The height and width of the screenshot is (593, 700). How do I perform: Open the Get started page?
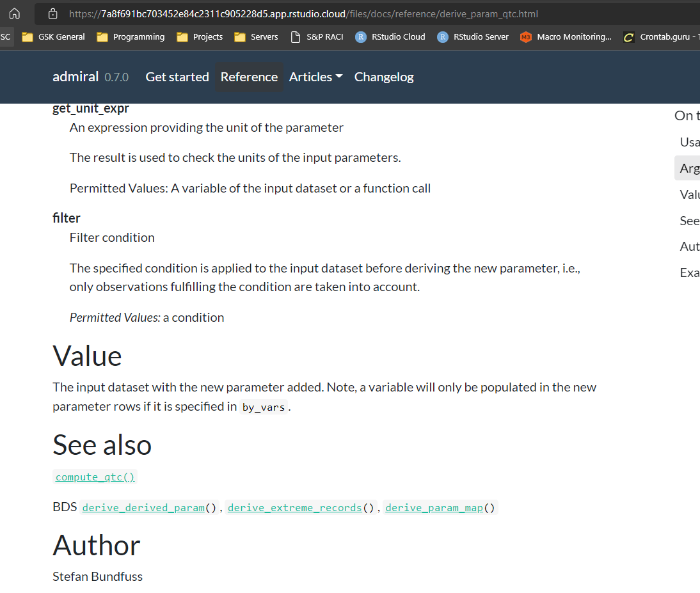(x=177, y=77)
